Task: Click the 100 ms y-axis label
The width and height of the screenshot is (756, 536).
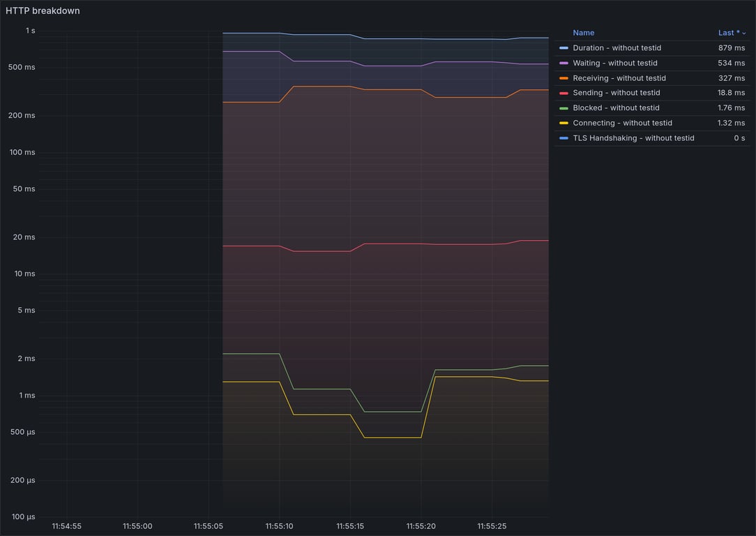Action: [x=22, y=152]
